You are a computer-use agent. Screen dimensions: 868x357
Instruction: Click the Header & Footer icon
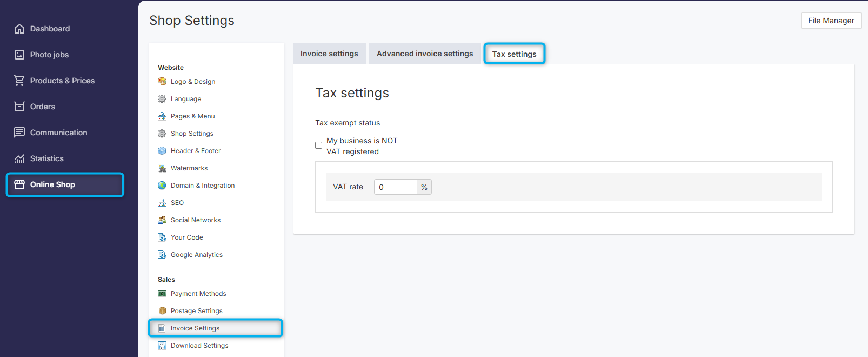pyautogui.click(x=162, y=151)
